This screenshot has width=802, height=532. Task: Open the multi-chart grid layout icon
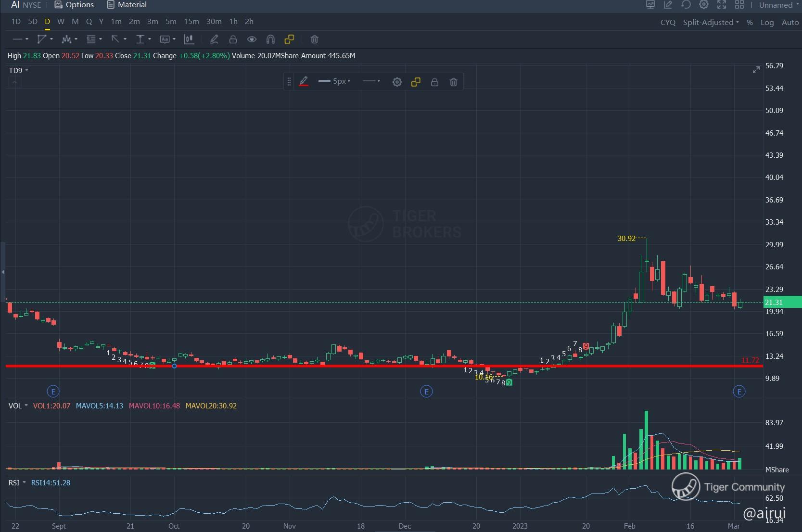(739, 5)
